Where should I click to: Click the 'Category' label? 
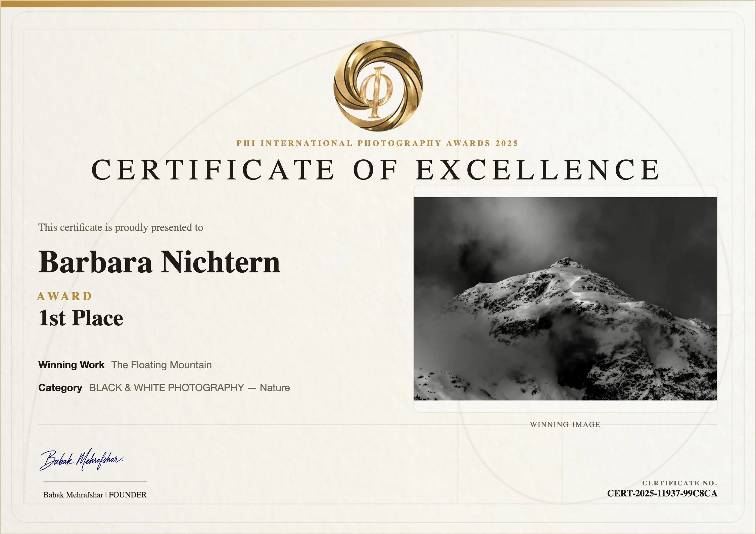[60, 388]
